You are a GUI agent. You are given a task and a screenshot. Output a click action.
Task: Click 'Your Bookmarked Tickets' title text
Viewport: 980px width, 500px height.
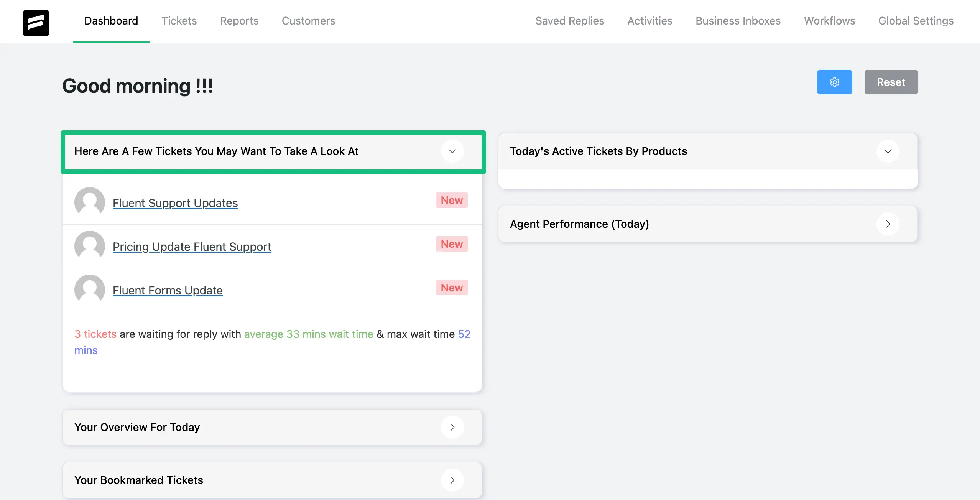pos(139,480)
